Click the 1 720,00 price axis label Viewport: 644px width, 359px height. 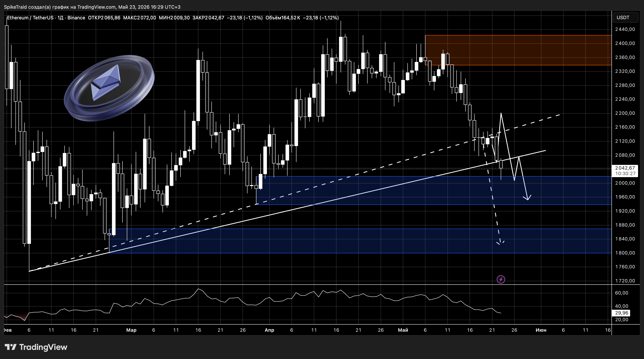click(625, 281)
